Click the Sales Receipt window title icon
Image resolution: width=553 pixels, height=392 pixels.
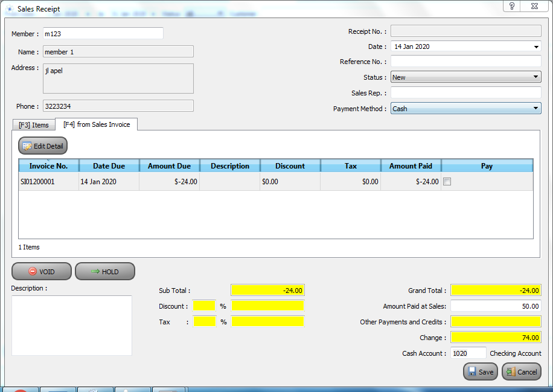[x=10, y=10]
